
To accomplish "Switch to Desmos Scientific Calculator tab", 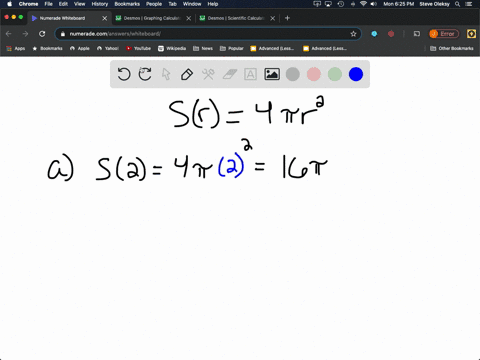I will click(236, 18).
